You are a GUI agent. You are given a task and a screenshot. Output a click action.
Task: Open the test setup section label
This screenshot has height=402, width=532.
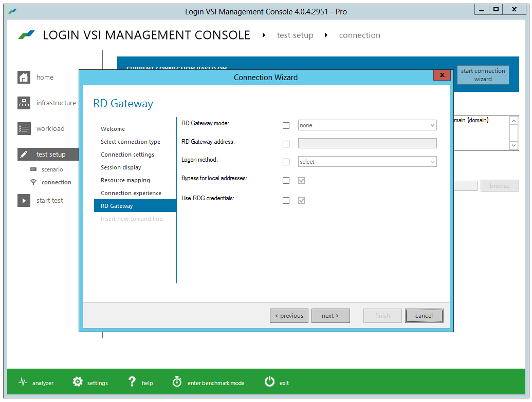click(51, 154)
